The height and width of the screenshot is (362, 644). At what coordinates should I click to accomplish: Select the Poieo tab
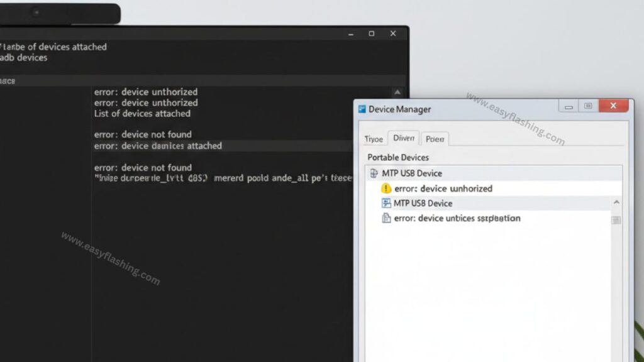(435, 139)
